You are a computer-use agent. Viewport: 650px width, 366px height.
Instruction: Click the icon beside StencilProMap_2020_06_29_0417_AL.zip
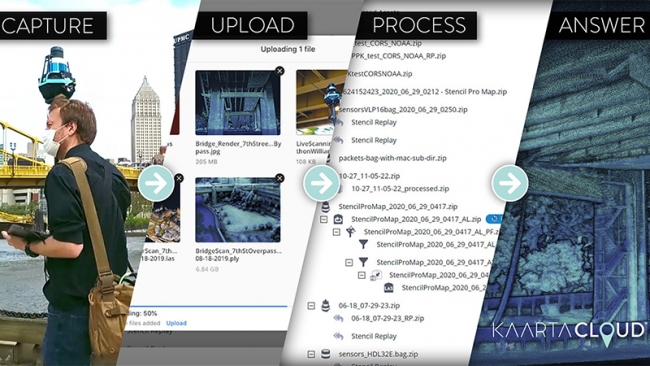tap(338, 219)
